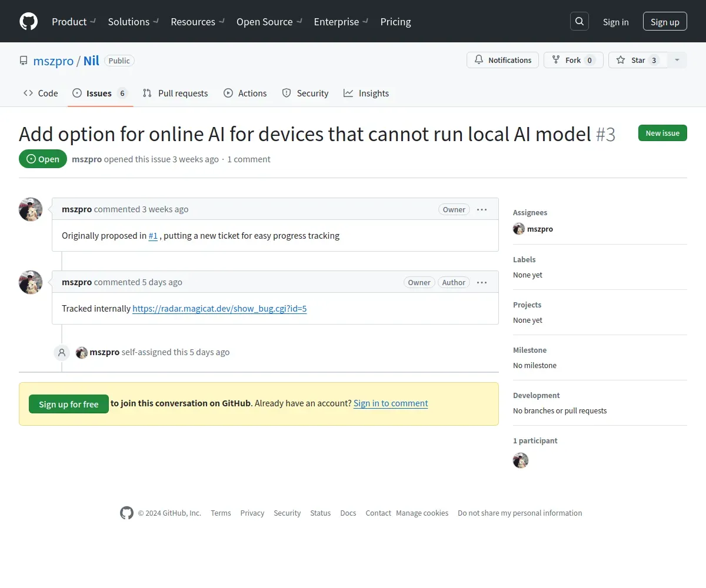Screen dimensions: 706x588
Task: Star the Nil repository
Action: pos(638,60)
